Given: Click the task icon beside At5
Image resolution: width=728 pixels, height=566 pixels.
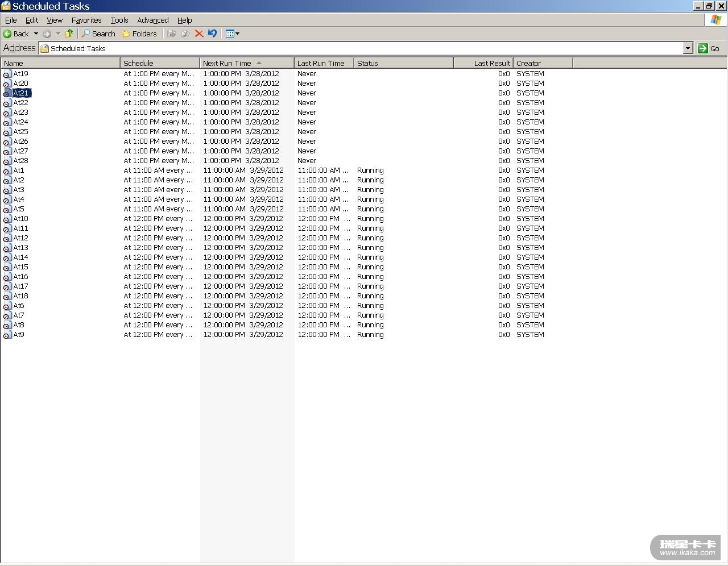Looking at the screenshot, I should [x=7, y=209].
